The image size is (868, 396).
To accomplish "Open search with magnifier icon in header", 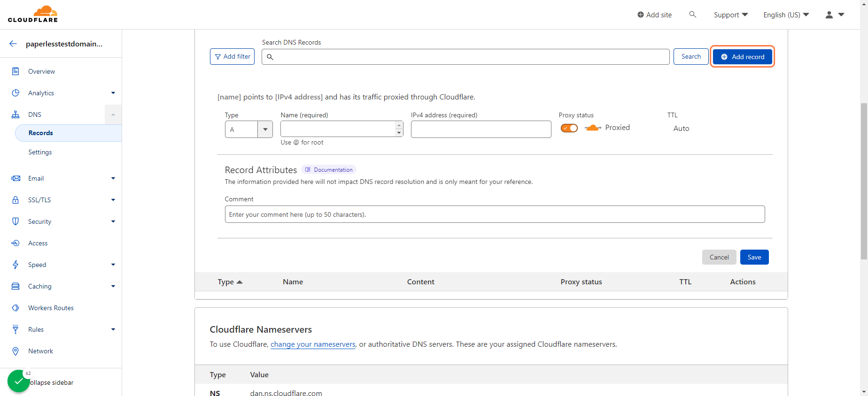I will pos(692,15).
